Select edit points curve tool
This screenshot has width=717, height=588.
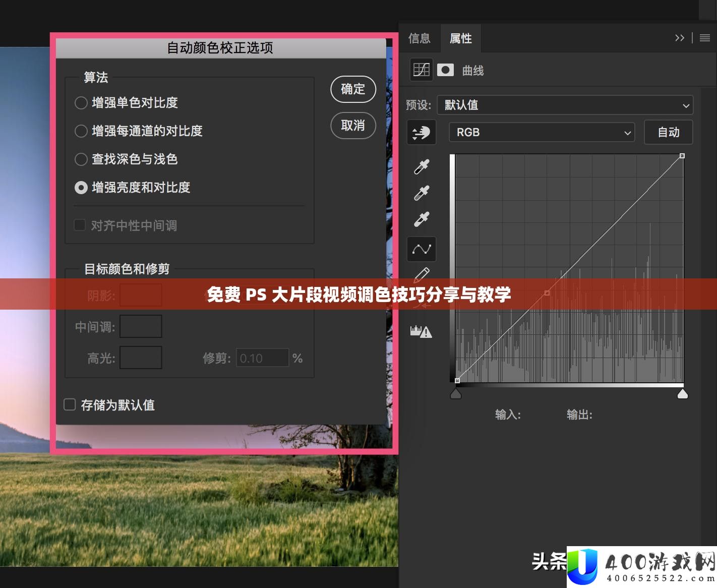(x=422, y=249)
